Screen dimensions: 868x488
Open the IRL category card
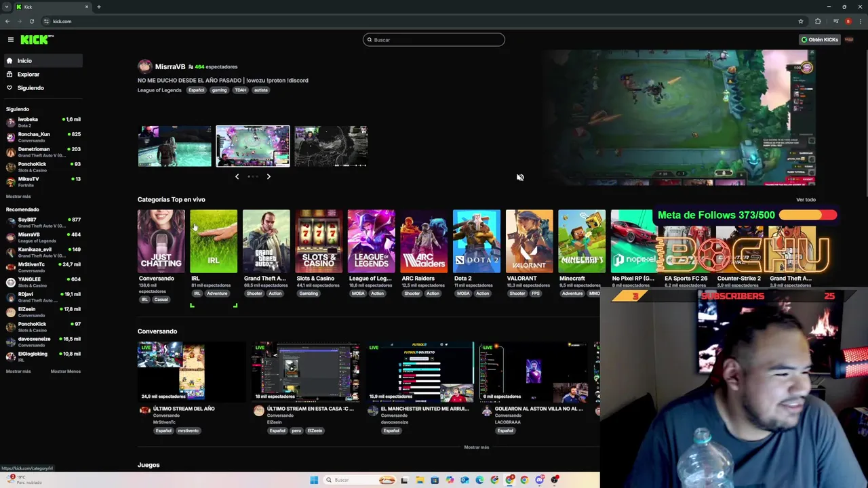214,241
